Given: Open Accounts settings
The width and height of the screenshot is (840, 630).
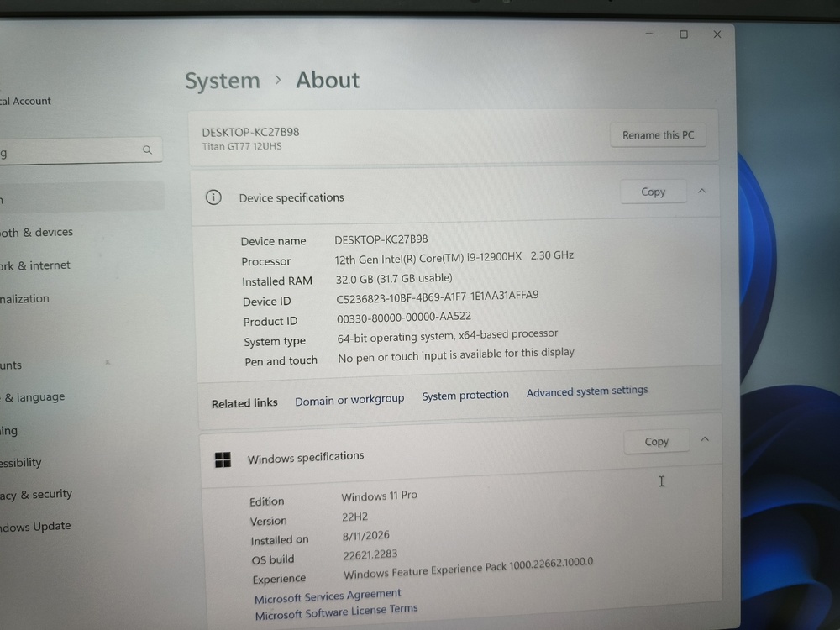Looking at the screenshot, I should [11, 365].
